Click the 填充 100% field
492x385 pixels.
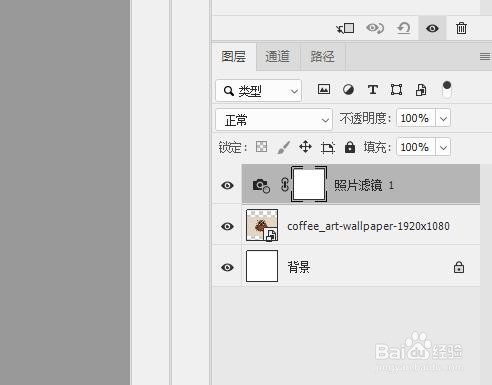pos(416,147)
